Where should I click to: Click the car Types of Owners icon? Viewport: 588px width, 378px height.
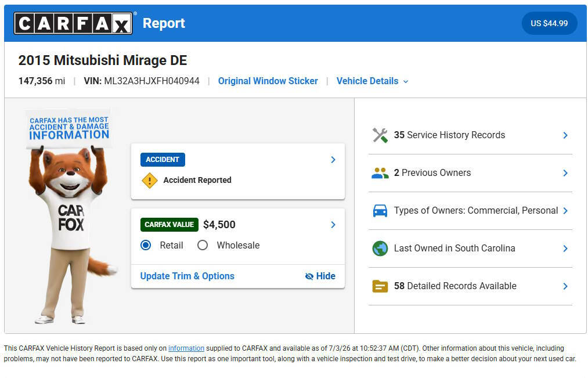[x=380, y=211]
